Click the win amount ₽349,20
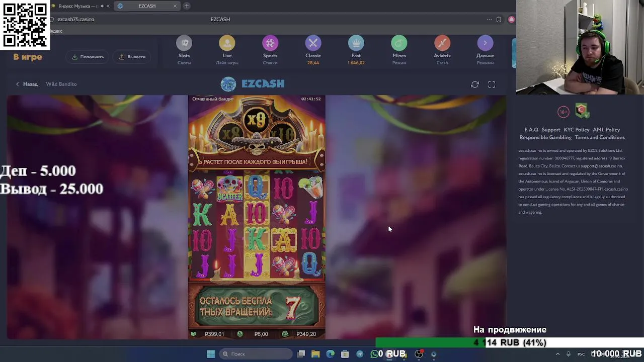644x362 pixels. tap(306, 334)
